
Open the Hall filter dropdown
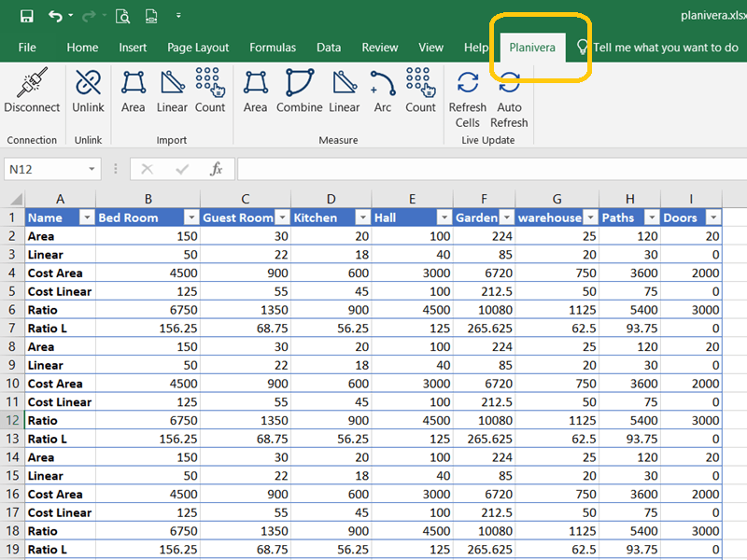[x=444, y=217]
